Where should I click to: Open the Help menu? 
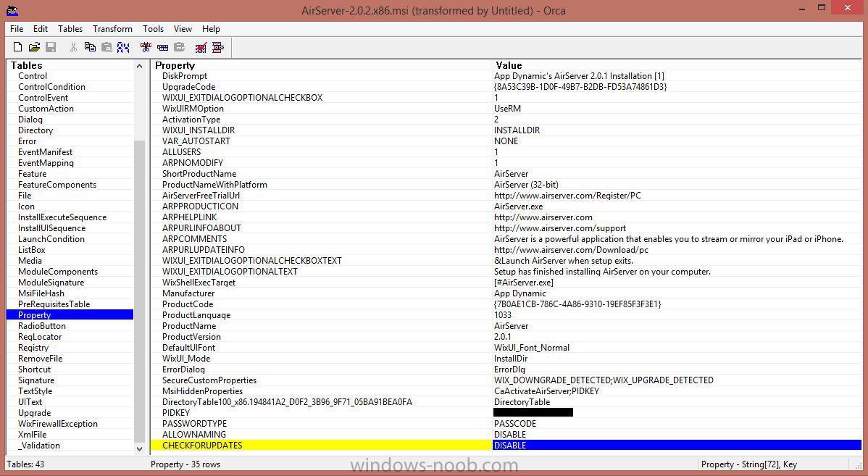point(211,29)
